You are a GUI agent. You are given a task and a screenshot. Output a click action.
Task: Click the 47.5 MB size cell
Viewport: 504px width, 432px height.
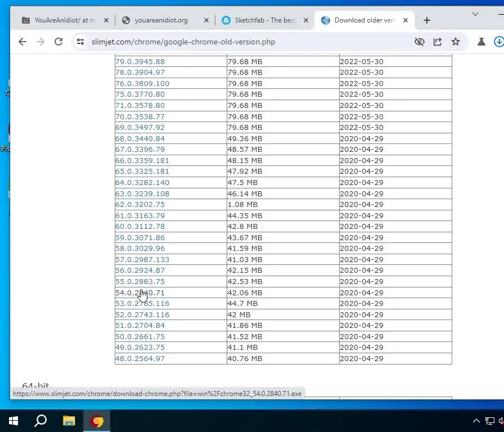[x=283, y=183]
